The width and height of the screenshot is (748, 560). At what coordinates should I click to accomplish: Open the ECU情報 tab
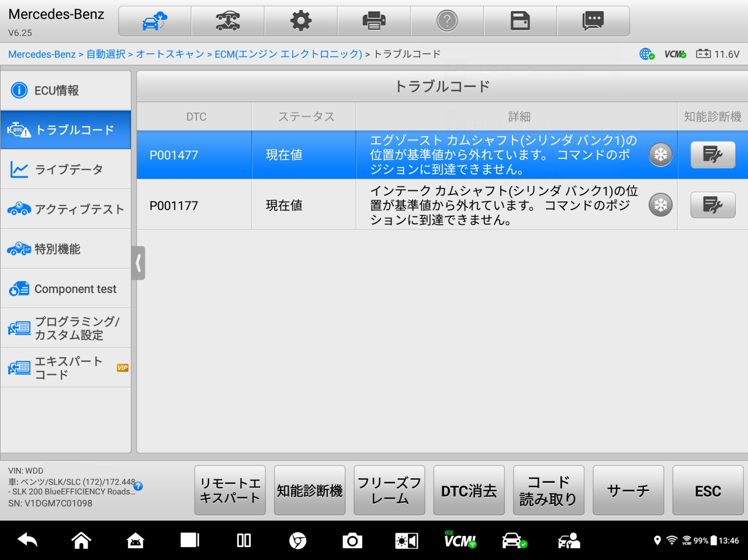coord(66,91)
